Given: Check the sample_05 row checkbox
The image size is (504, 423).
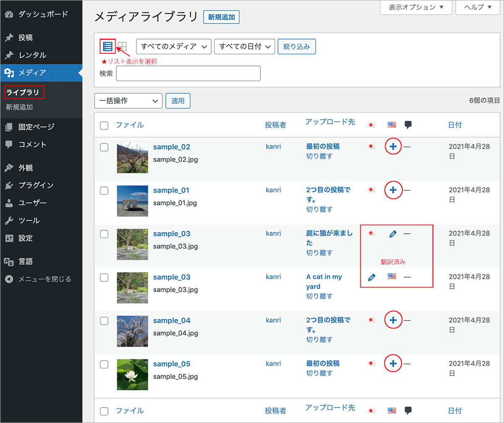Looking at the screenshot, I should pos(104,364).
